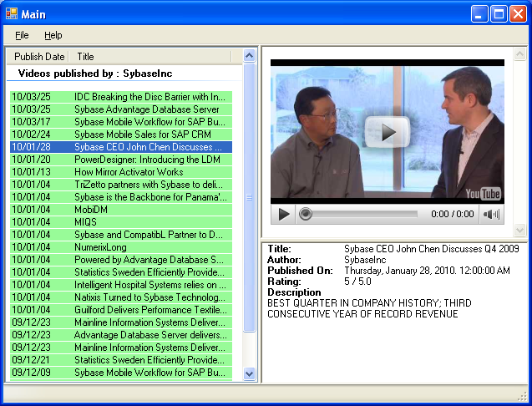
Task: Select 09/12/21 Statistics Sweden video
Action: (x=121, y=360)
